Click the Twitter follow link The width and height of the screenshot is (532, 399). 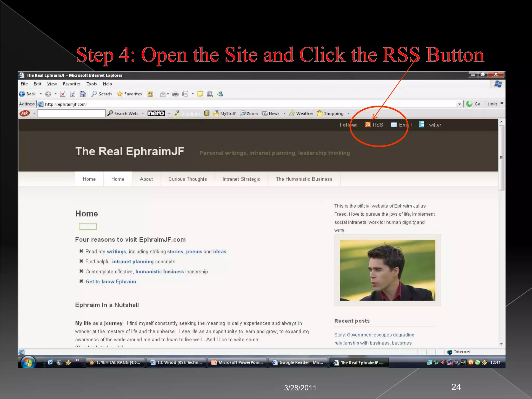tap(430, 125)
